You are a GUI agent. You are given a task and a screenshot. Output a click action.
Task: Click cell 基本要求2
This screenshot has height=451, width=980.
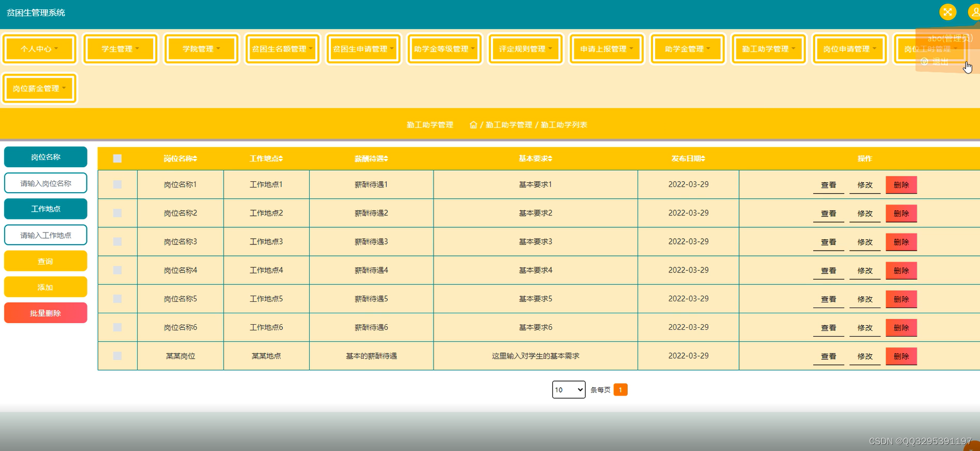[536, 213]
